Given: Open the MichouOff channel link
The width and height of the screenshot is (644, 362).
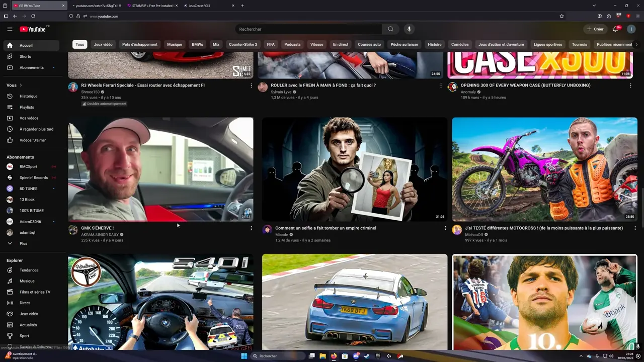Looking at the screenshot, I should click(474, 235).
